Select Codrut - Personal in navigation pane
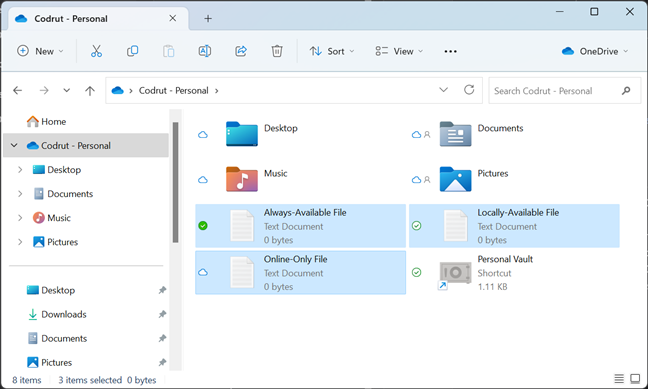The height and width of the screenshot is (389, 648). click(x=86, y=146)
